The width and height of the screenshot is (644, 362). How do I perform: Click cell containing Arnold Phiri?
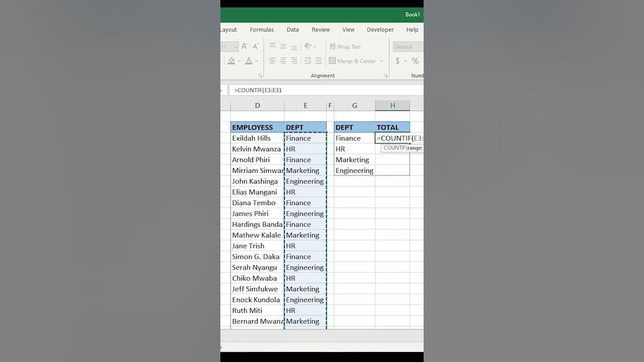(258, 160)
